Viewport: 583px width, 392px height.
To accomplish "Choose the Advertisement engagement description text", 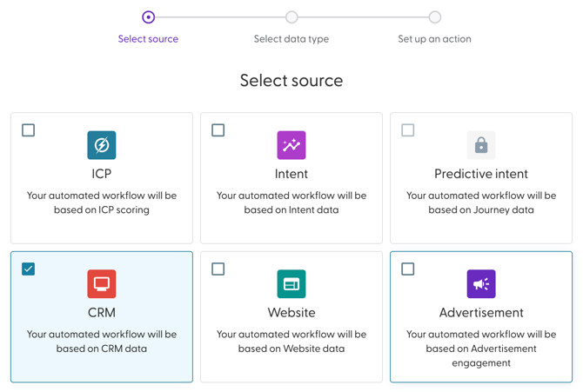I will [481, 349].
